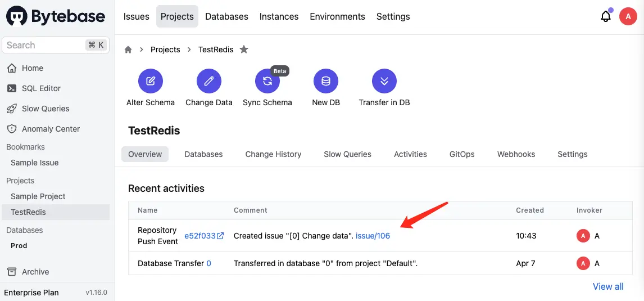
Task: Star the TestRedis project
Action: pyautogui.click(x=244, y=50)
